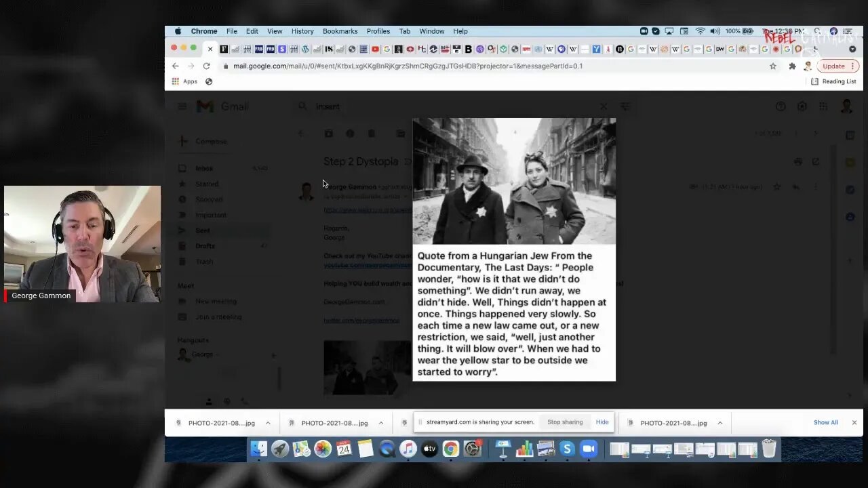The height and width of the screenshot is (488, 868).
Task: Open Finder from the Dock
Action: (x=258, y=449)
